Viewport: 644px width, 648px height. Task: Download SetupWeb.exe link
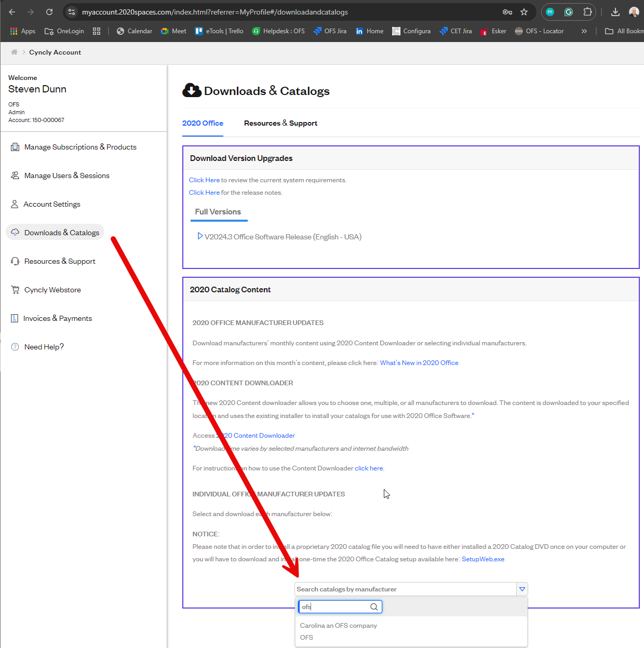tap(483, 559)
